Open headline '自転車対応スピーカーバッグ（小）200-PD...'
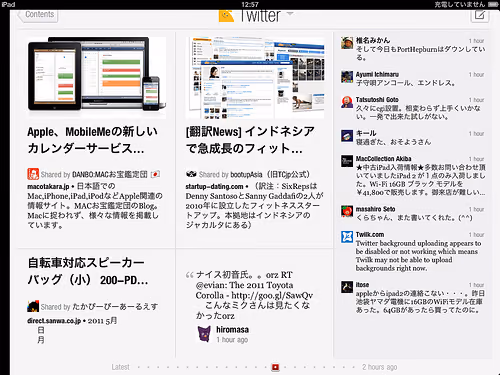The image size is (500, 375). (88, 271)
